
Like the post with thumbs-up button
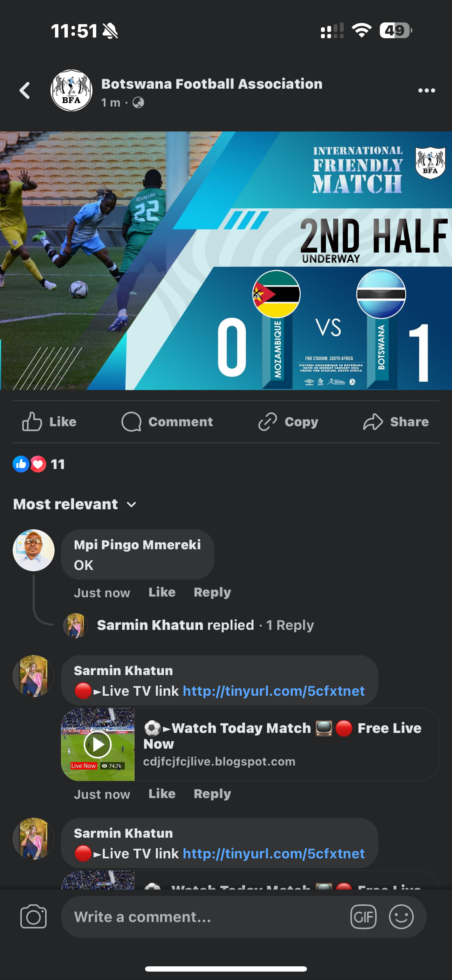click(49, 422)
